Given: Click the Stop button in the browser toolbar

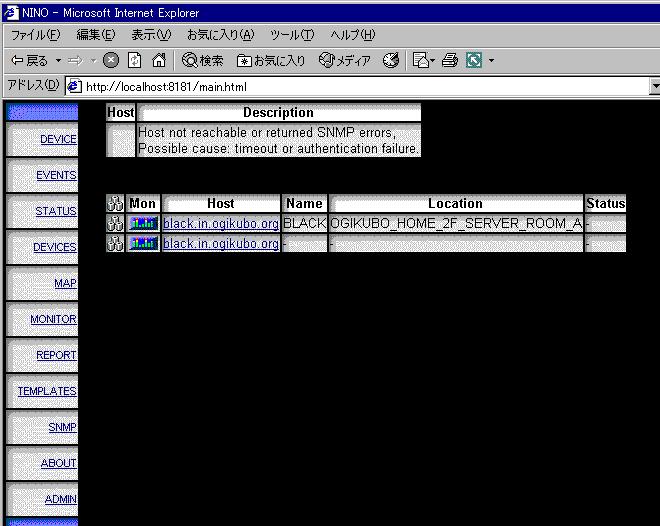Looking at the screenshot, I should pyautogui.click(x=111, y=61).
